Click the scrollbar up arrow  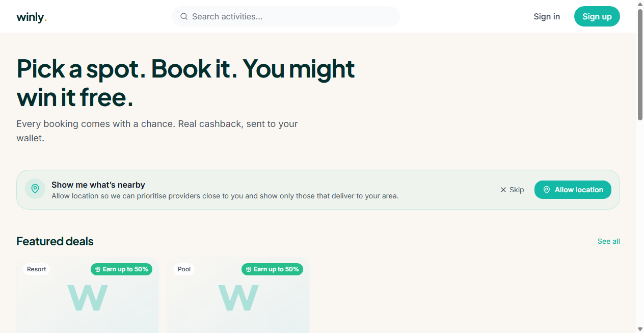(640, 4)
